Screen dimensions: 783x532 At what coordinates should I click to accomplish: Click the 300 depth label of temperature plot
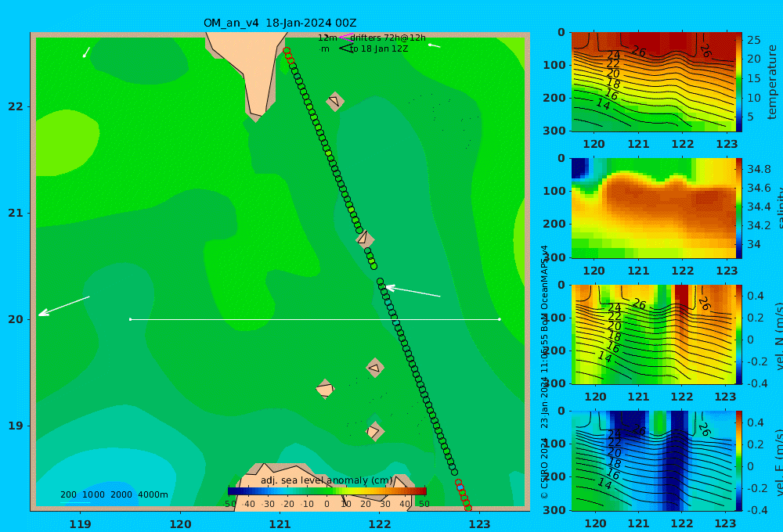pos(554,131)
